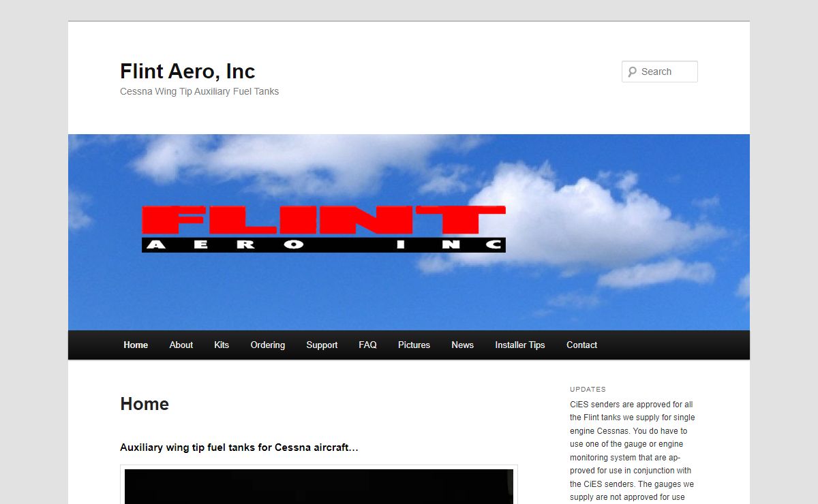Select the News menu item
The width and height of the screenshot is (818, 504).
(462, 345)
